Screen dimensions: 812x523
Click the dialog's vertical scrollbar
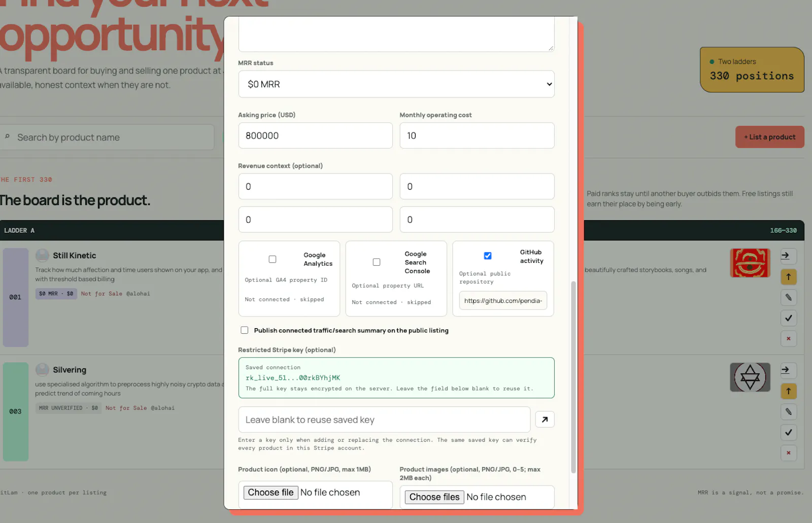coord(573,376)
